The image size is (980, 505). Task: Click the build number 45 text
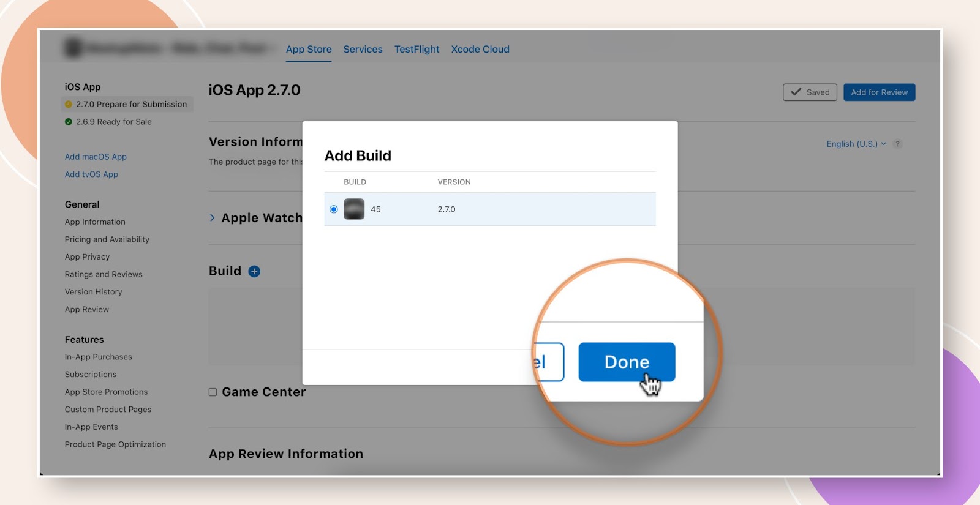coord(375,209)
